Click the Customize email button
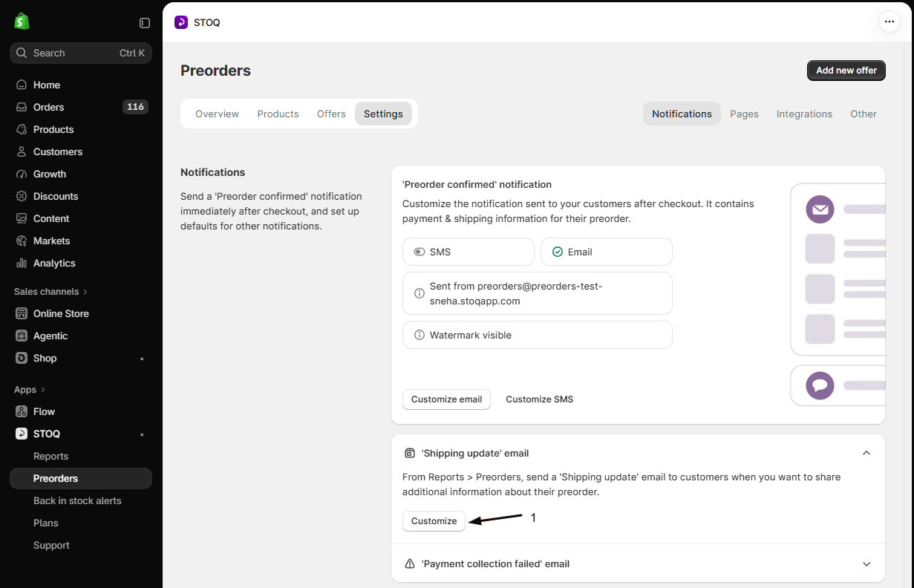The height and width of the screenshot is (588, 914). [446, 399]
